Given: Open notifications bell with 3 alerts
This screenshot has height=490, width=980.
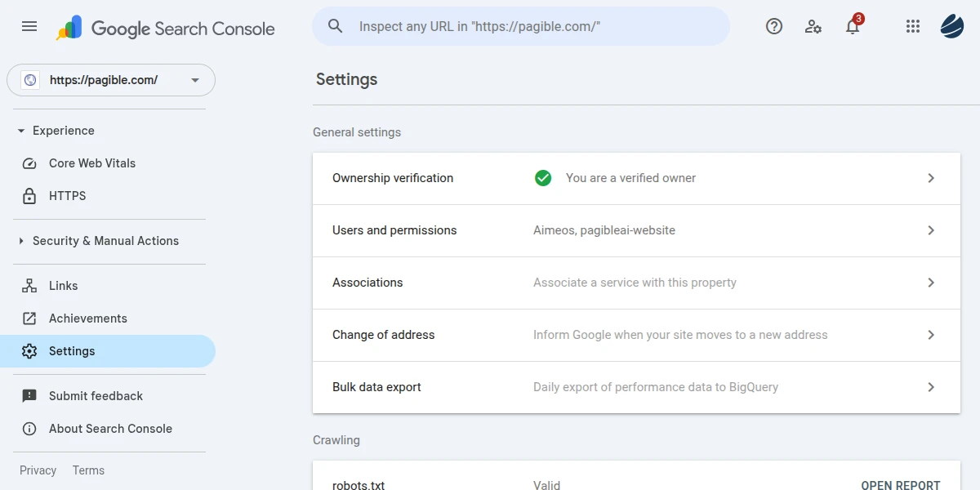Looking at the screenshot, I should 853,26.
